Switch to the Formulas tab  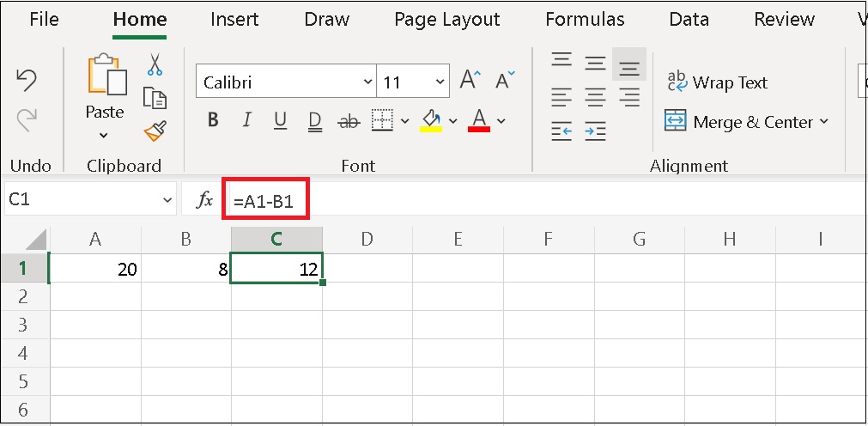pyautogui.click(x=585, y=19)
